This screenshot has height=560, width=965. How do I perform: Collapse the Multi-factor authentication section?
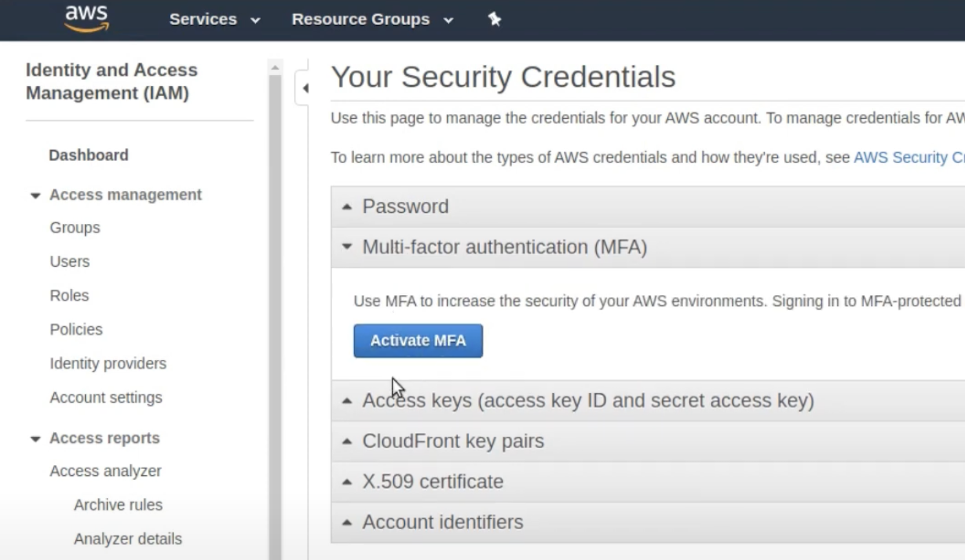tap(648, 247)
